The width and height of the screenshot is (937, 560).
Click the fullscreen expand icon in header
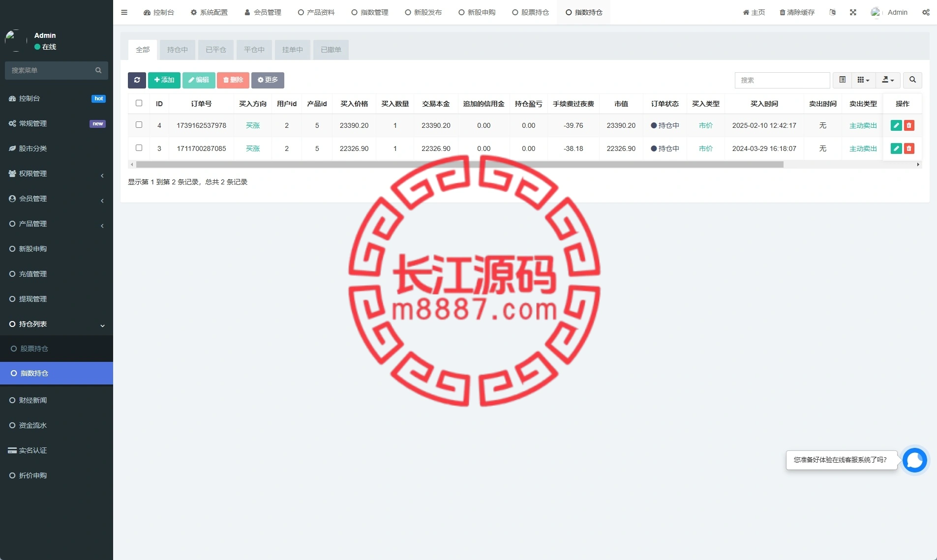(x=853, y=12)
